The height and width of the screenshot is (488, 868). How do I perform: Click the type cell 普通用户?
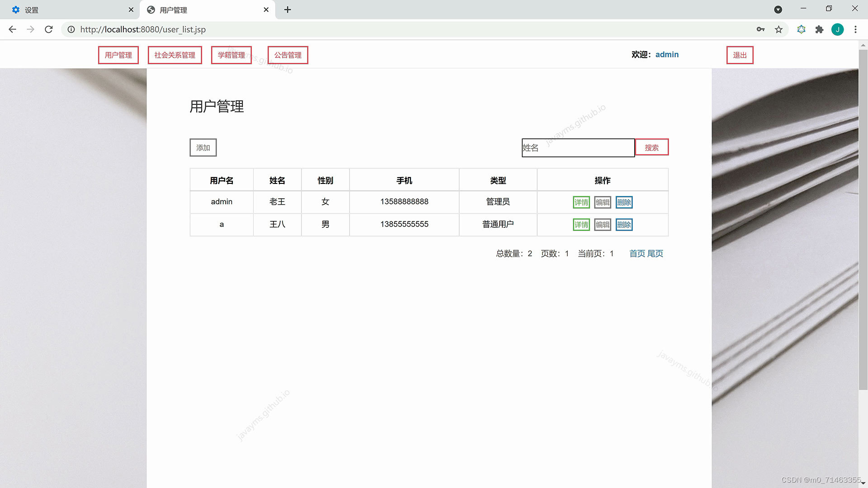click(498, 224)
